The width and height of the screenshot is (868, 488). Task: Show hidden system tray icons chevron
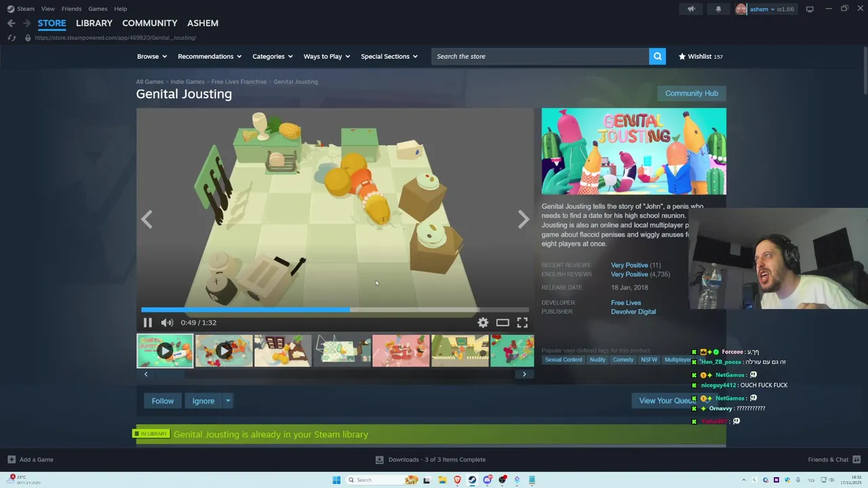(x=743, y=480)
